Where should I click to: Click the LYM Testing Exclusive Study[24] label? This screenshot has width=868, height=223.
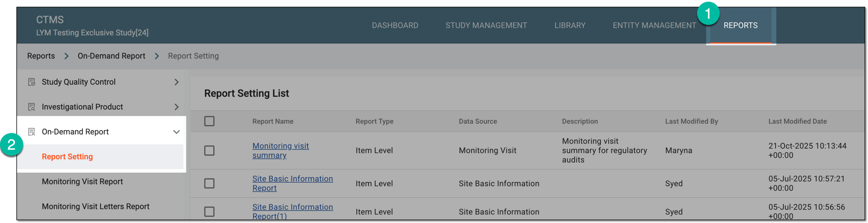click(92, 33)
